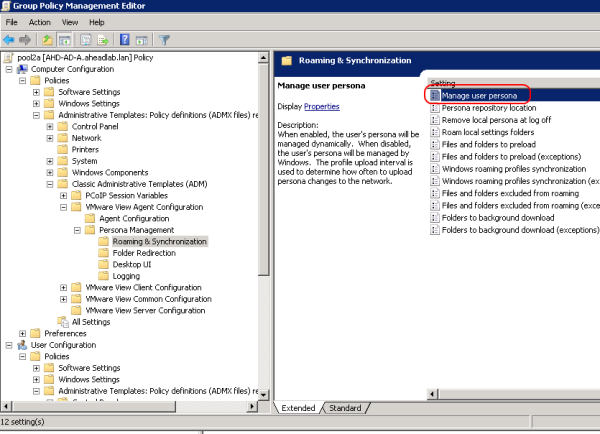Click the Export List toolbar icon

pos(102,39)
